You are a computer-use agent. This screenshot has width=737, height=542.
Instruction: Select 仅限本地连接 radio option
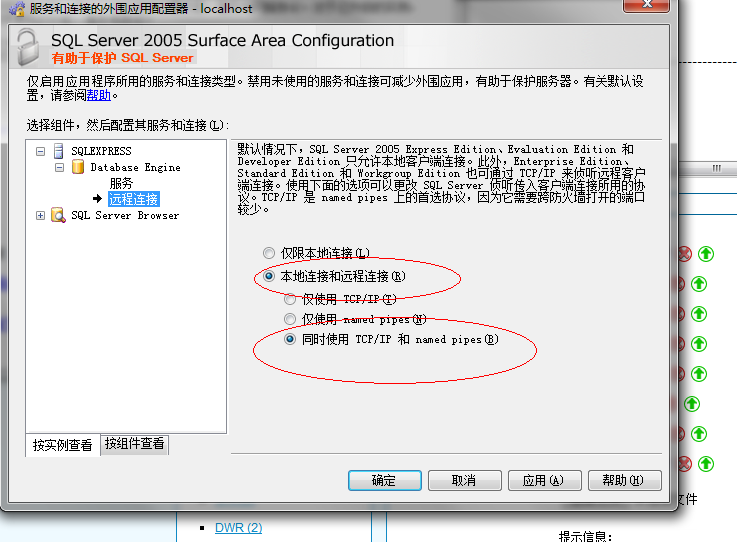click(269, 253)
